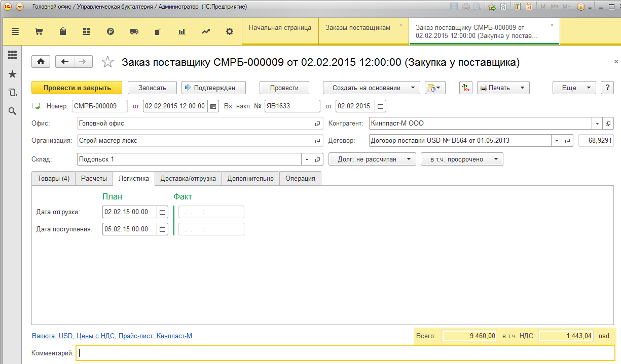The height and width of the screenshot is (364, 621).
Task: Show Дт/Кт document postings
Action: click(466, 88)
